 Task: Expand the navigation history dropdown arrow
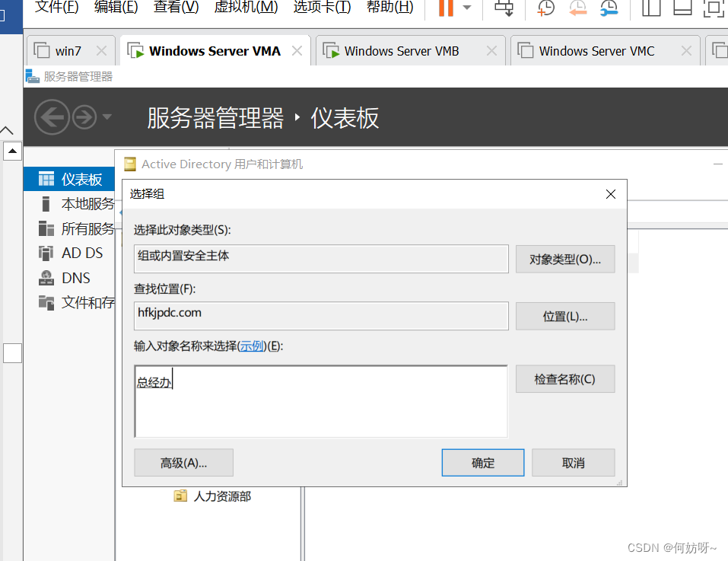[x=106, y=117]
